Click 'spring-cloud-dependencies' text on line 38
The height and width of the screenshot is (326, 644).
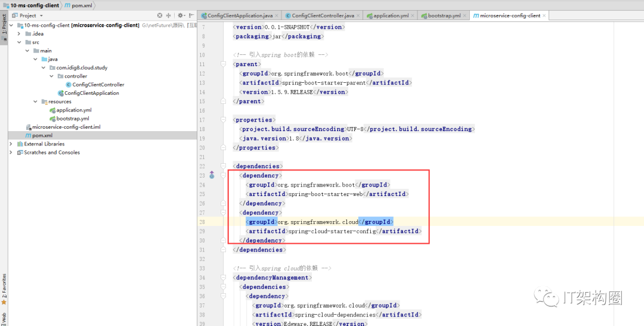[x=335, y=315]
